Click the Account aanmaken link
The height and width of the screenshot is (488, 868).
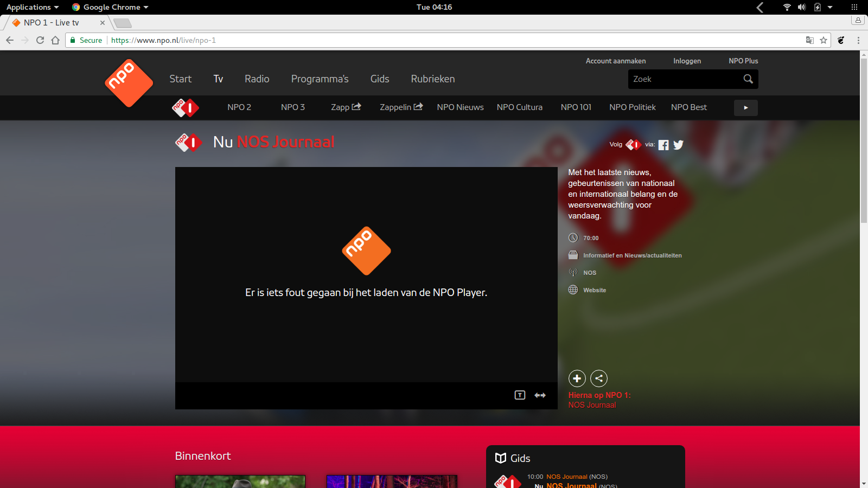[615, 61]
